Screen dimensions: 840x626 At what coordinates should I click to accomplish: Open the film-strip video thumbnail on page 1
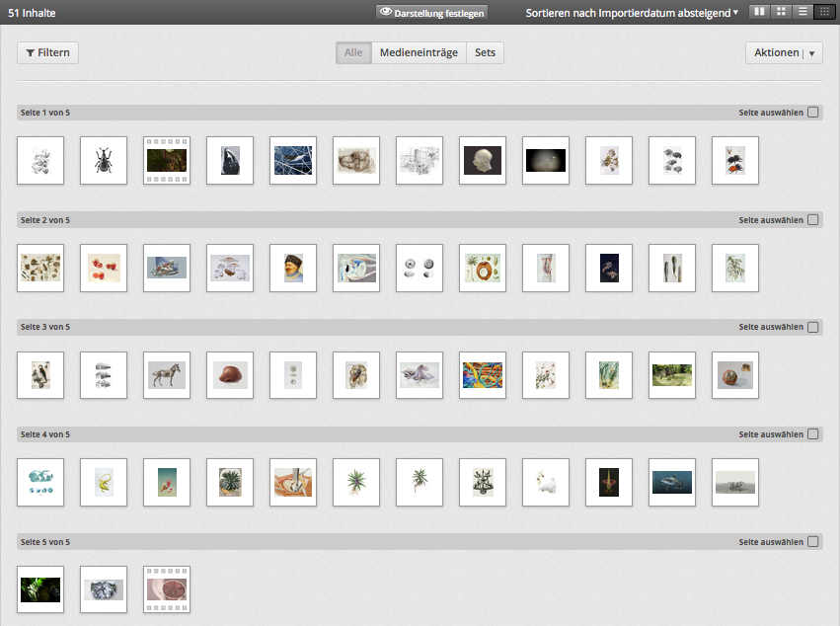[x=167, y=160]
